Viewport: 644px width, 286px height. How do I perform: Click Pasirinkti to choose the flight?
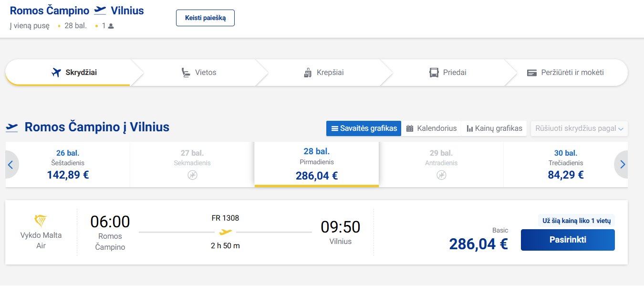568,240
